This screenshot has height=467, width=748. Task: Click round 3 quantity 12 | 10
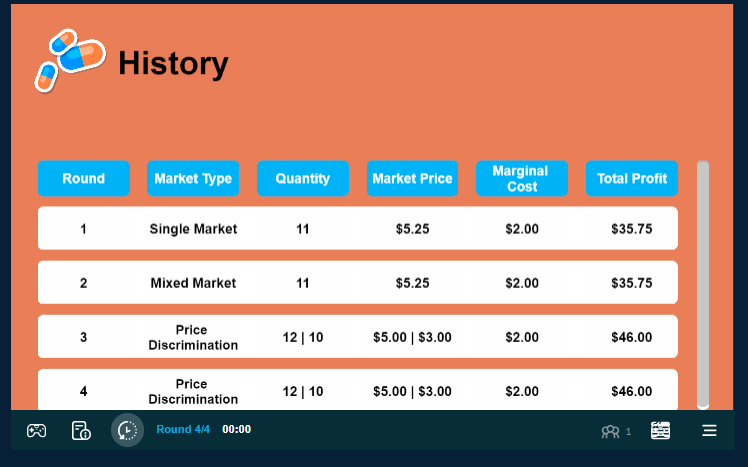303,337
